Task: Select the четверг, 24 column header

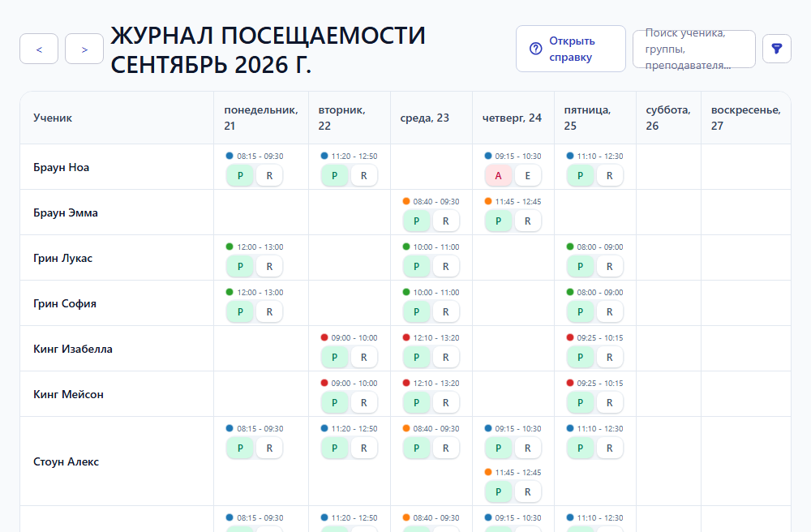Action: (513, 118)
